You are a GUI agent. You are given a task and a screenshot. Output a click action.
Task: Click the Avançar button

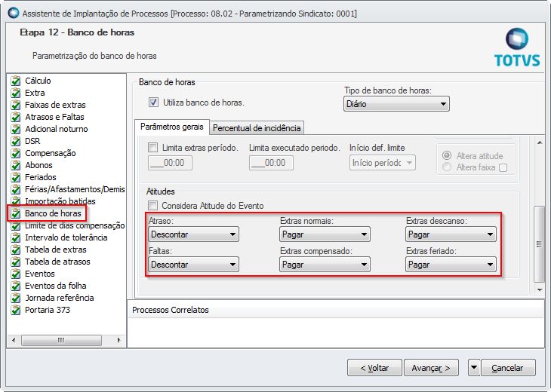pyautogui.click(x=431, y=368)
